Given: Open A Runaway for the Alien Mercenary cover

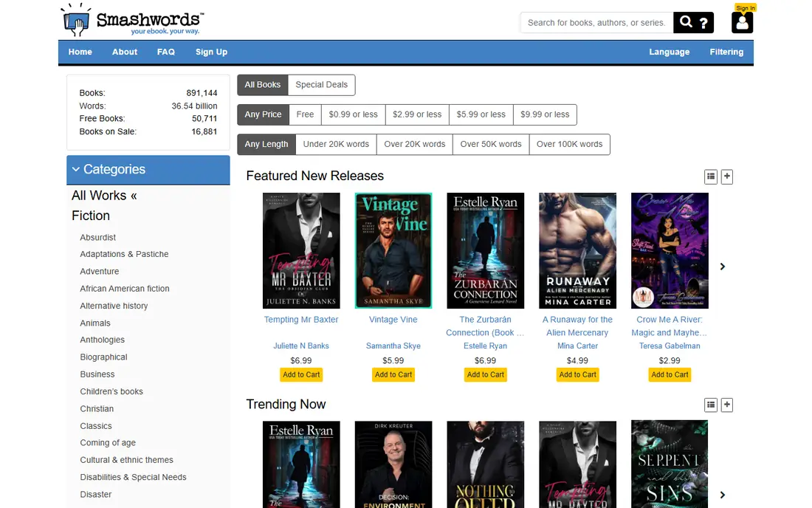Looking at the screenshot, I should pyautogui.click(x=577, y=250).
